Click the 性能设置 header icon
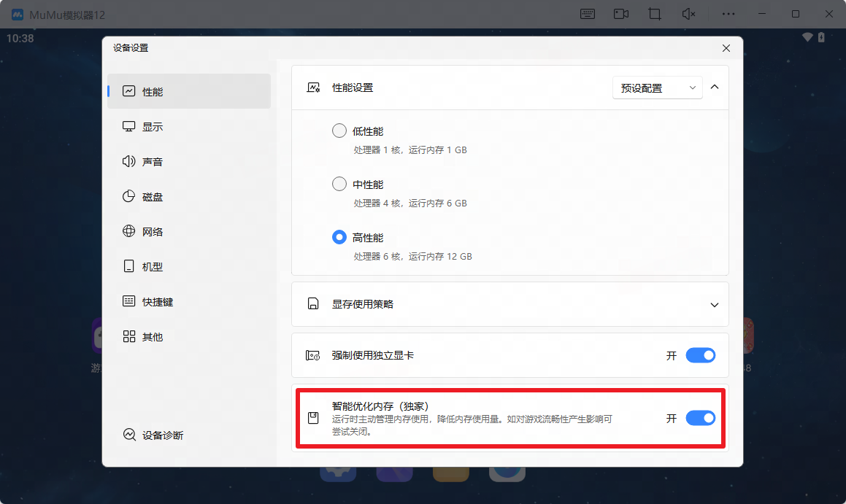This screenshot has height=504, width=846. [x=313, y=88]
